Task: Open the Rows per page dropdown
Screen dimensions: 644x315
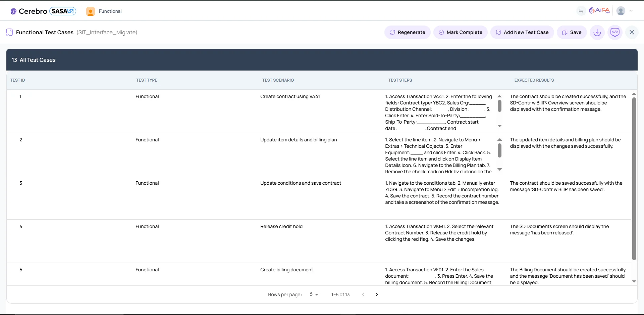Action: pyautogui.click(x=313, y=294)
